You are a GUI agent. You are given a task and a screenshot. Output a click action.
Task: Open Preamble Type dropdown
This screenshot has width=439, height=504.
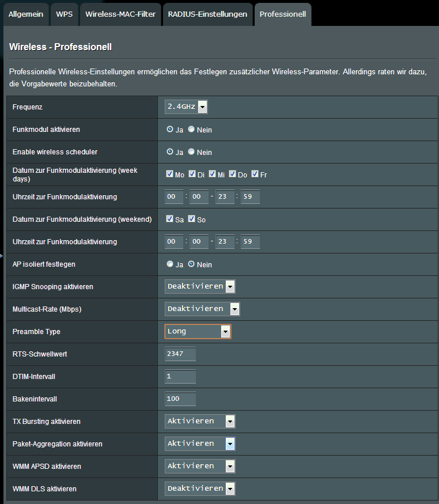198,331
